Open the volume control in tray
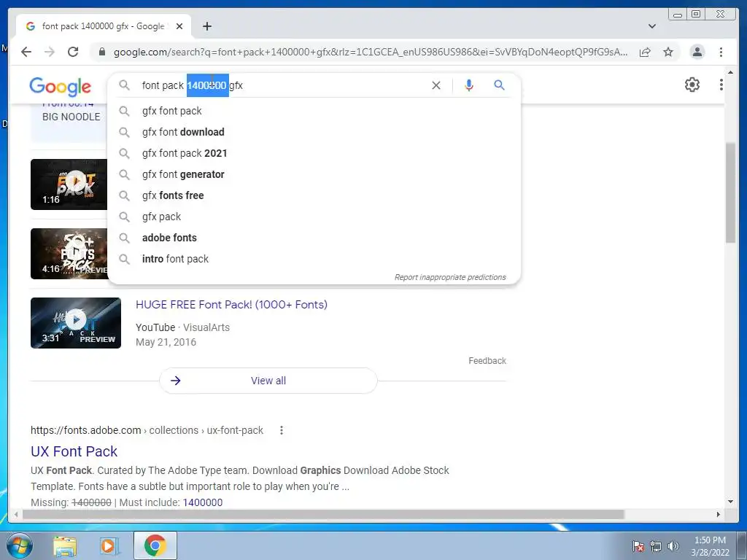The image size is (747, 560). coord(673,546)
